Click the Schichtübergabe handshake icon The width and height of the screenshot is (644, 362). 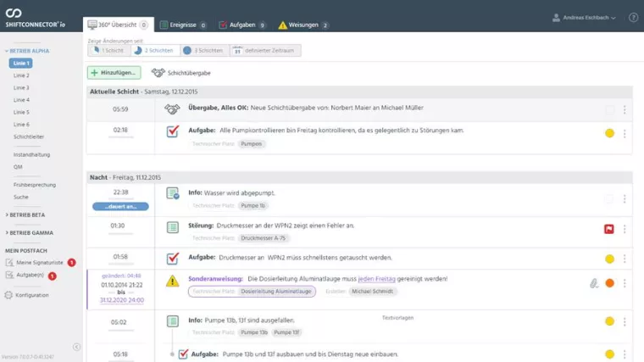click(x=158, y=73)
